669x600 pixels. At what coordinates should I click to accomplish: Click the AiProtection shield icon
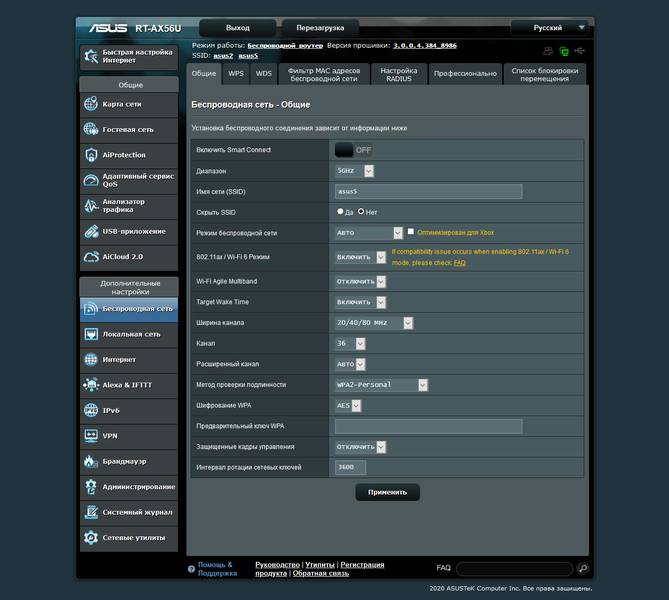pos(91,154)
